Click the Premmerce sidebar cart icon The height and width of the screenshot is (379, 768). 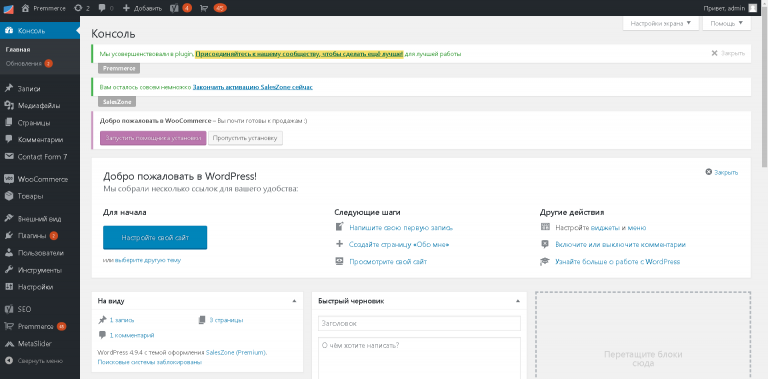click(8, 327)
